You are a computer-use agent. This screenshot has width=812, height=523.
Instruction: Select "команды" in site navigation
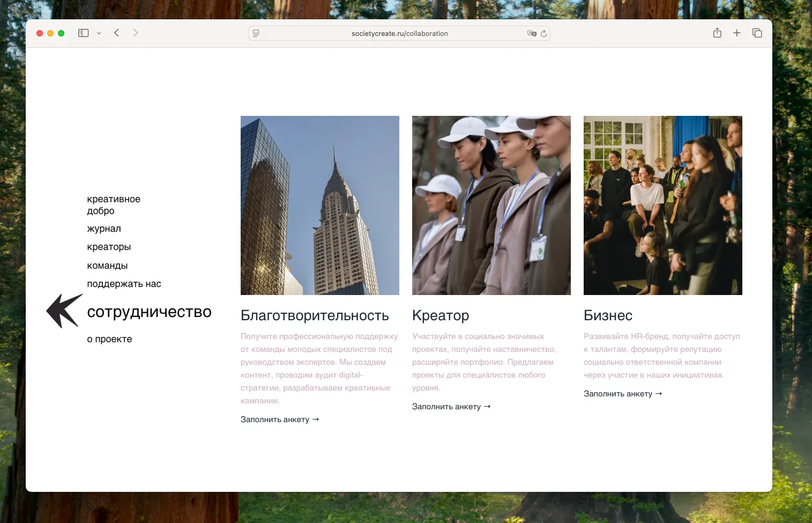tap(107, 266)
